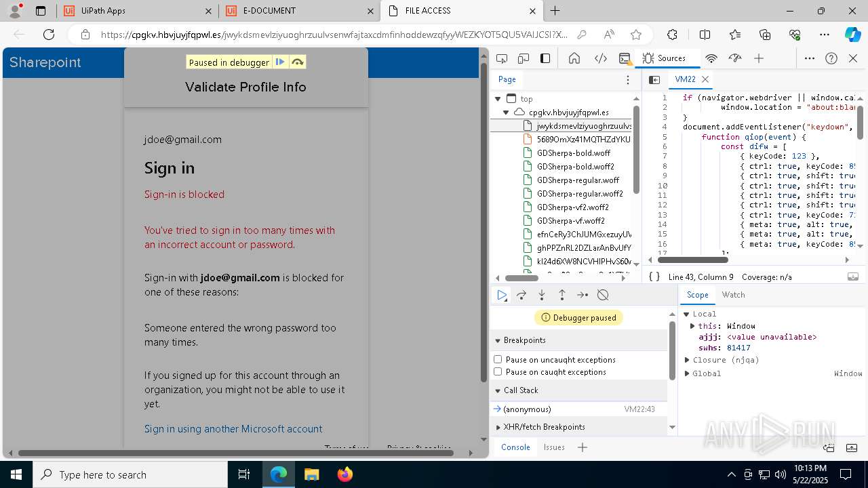The image size is (868, 488).
Task: Switch to E-DOCUMENT browser tab
Action: click(299, 11)
